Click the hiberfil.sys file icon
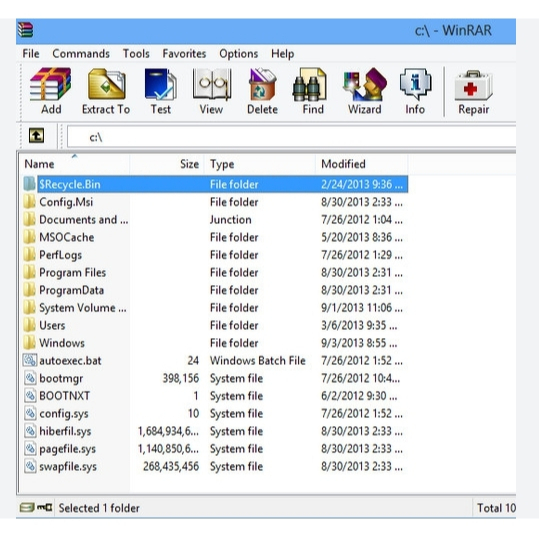539x539 pixels. pyautogui.click(x=30, y=431)
